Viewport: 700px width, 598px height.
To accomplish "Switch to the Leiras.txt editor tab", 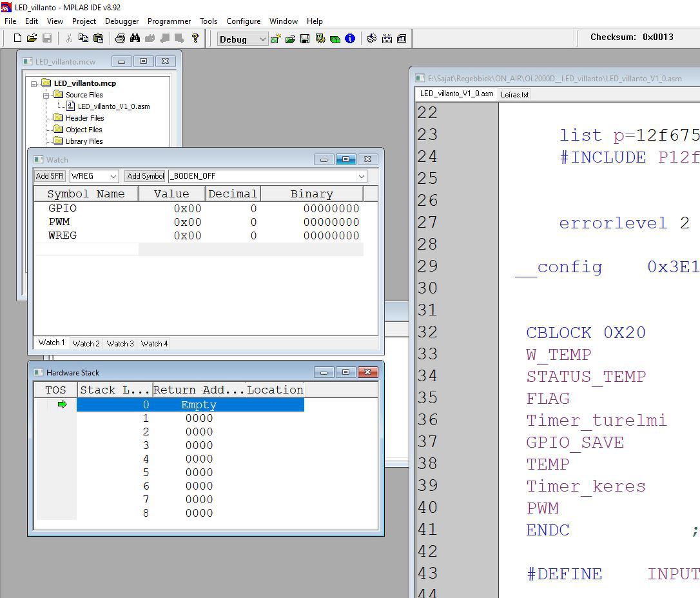I will click(514, 94).
